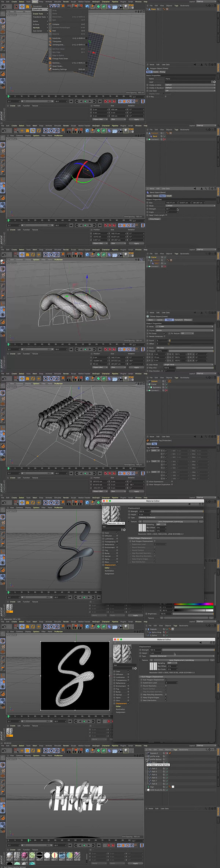This screenshot has height=868, width=220.
Task: Open Use Color dropdown in Plane properties
Action: pyautogui.click(x=190, y=91)
